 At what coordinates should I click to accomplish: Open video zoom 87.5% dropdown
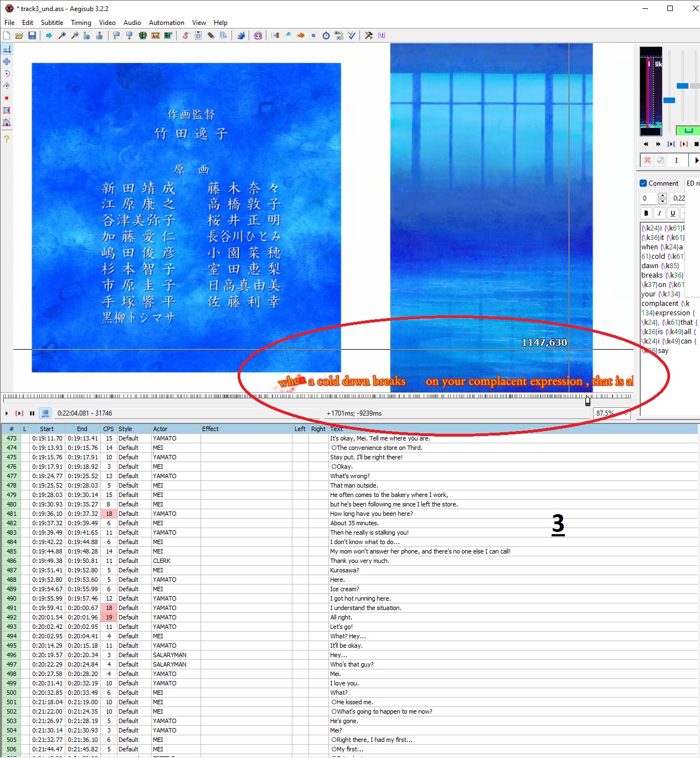(x=612, y=413)
